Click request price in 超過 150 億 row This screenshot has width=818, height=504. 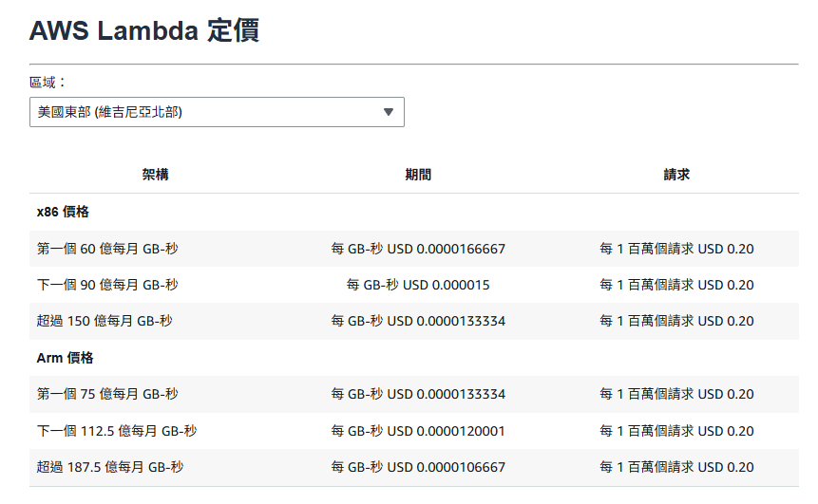(x=676, y=321)
